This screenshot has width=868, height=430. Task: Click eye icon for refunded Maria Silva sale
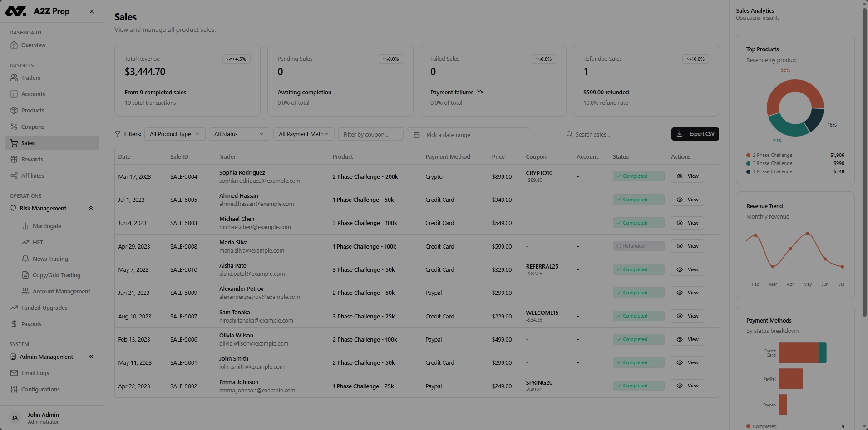coord(680,246)
